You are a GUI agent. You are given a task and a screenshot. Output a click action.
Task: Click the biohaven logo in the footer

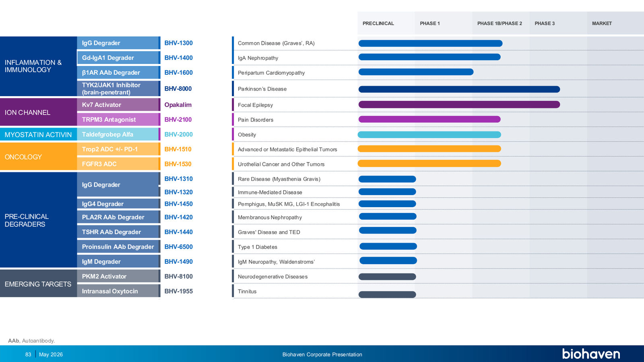(x=591, y=354)
